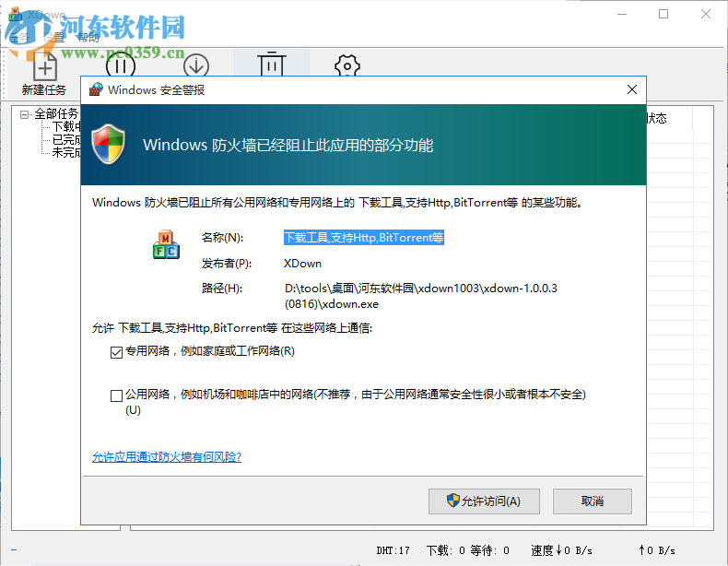Open the Settings gear toolbar icon
This screenshot has height=566, width=728.
click(346, 66)
